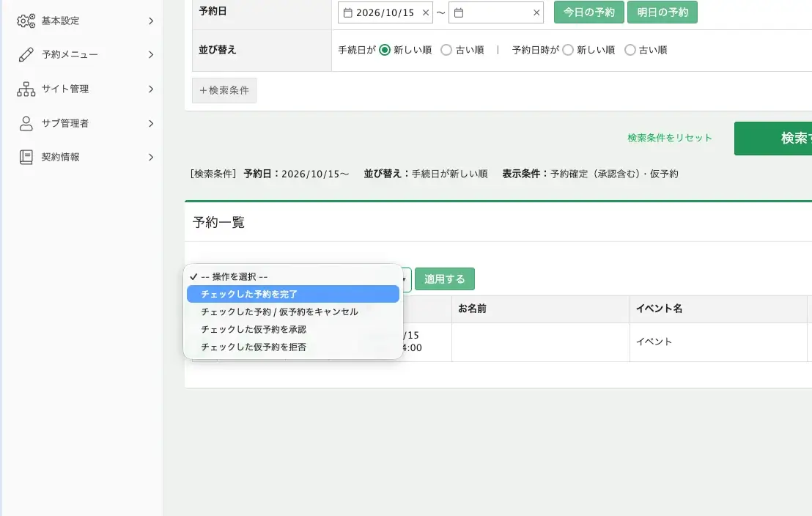
Task: Choose チェックした予約 / 仮予約をキャンセル option
Action: click(x=293, y=312)
